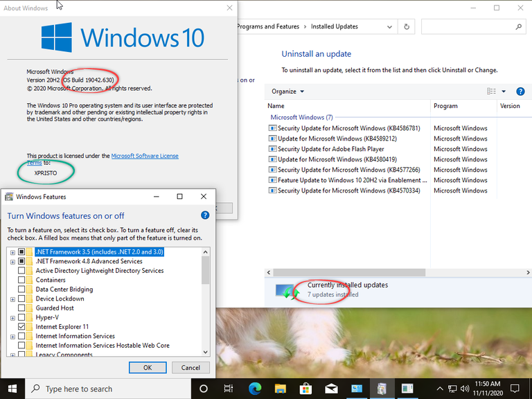Open the About Windows taskbar icon
The height and width of the screenshot is (399, 532).
407,389
